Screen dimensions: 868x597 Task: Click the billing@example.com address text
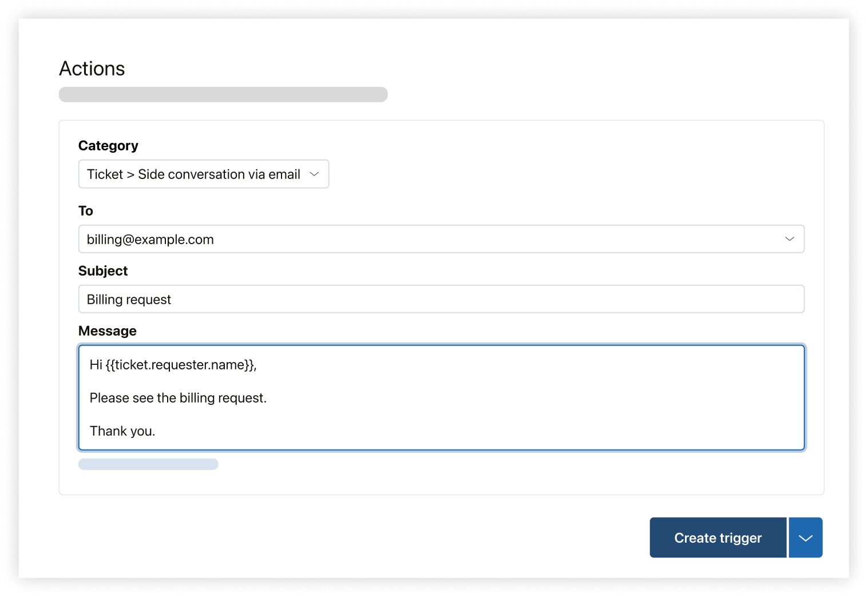tap(150, 240)
